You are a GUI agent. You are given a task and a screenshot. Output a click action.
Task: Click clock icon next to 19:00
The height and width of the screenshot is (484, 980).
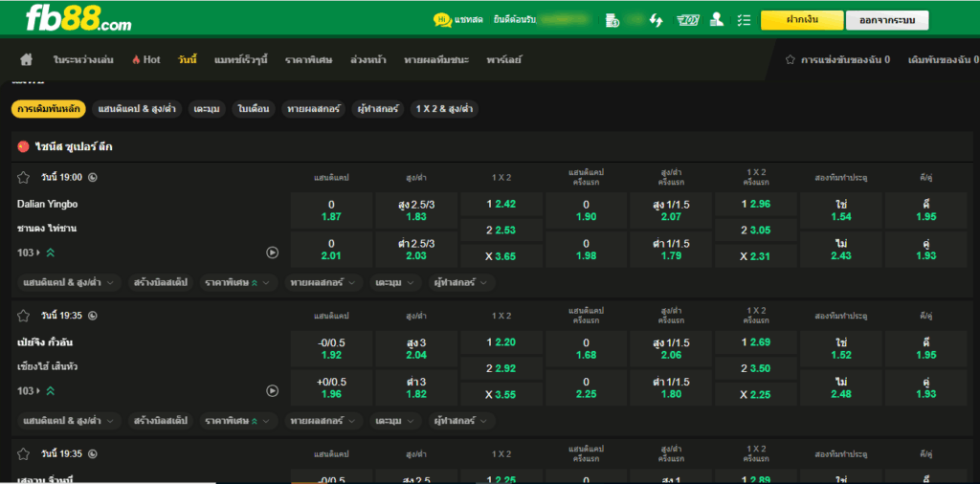click(93, 177)
